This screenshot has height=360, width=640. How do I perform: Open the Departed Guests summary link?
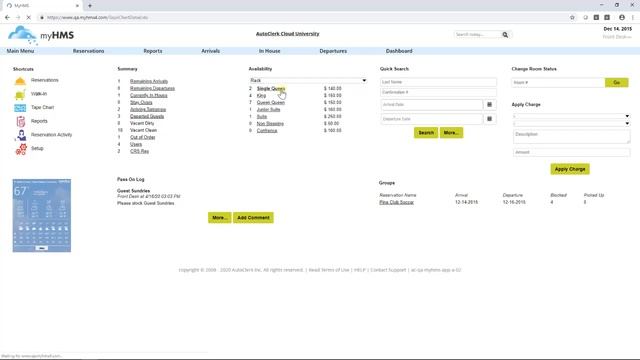(x=147, y=116)
